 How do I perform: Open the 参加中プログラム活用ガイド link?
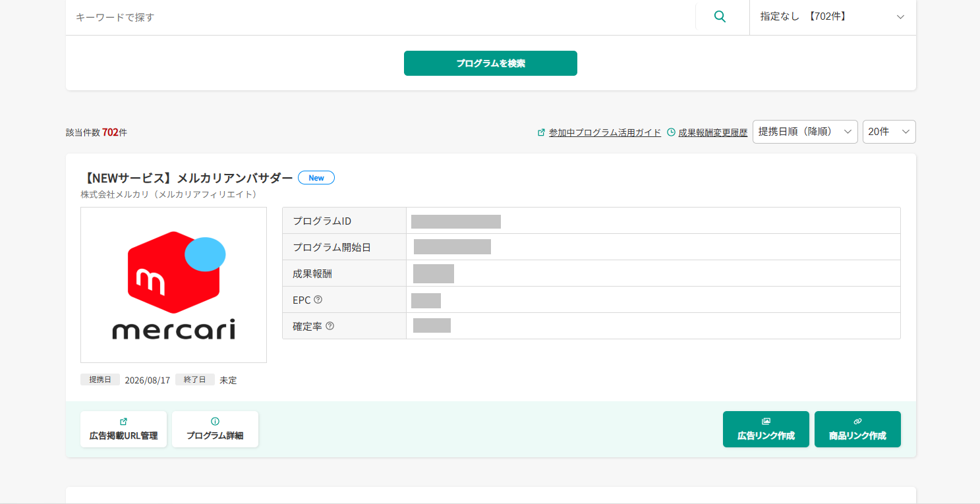[605, 132]
